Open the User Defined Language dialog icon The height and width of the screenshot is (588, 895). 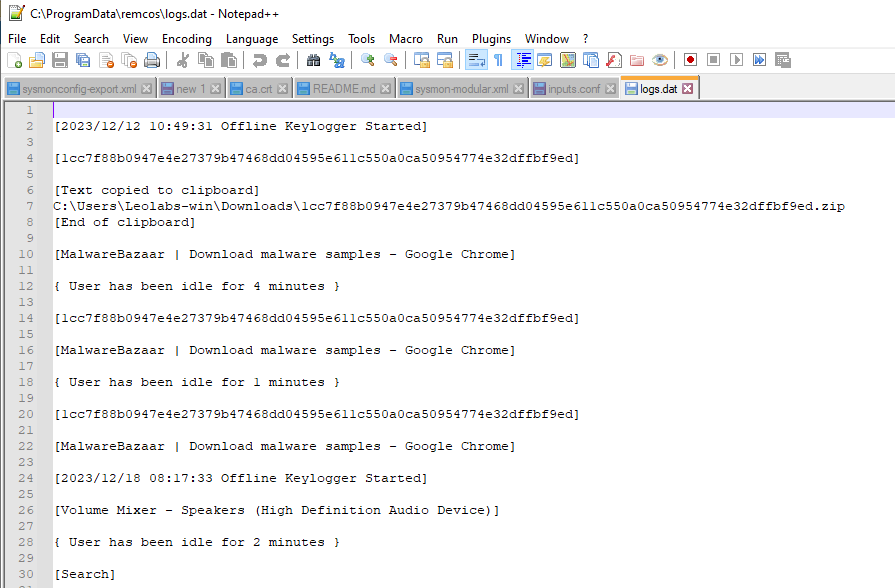coord(545,60)
